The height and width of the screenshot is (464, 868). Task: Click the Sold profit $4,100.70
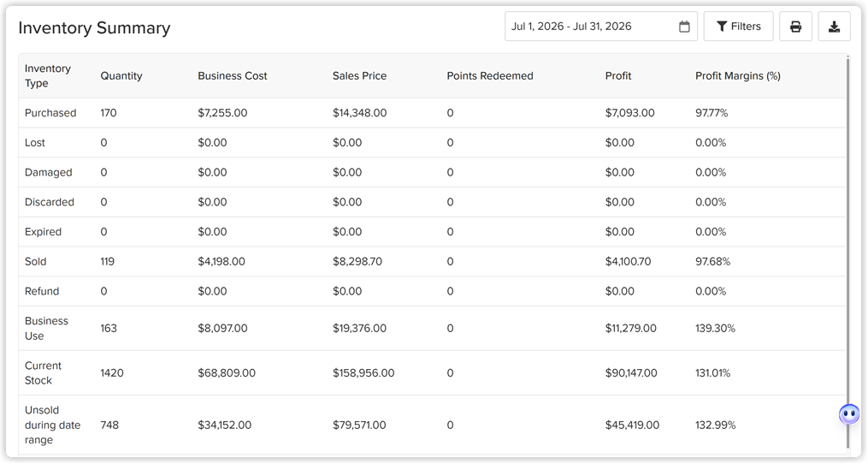(x=629, y=262)
